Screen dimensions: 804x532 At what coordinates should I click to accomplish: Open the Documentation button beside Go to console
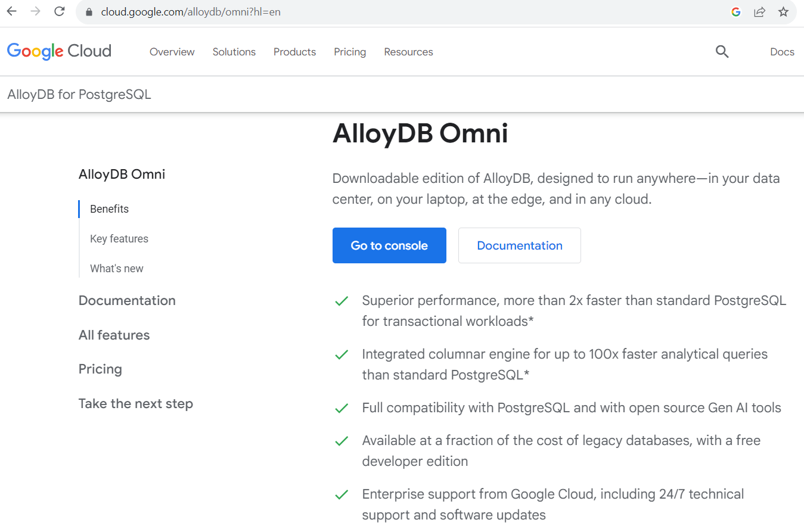tap(519, 245)
